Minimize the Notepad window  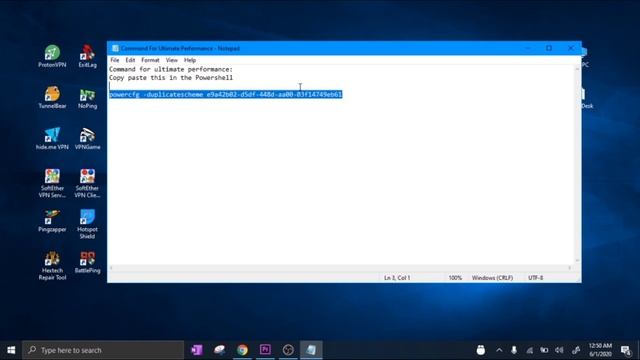point(527,48)
